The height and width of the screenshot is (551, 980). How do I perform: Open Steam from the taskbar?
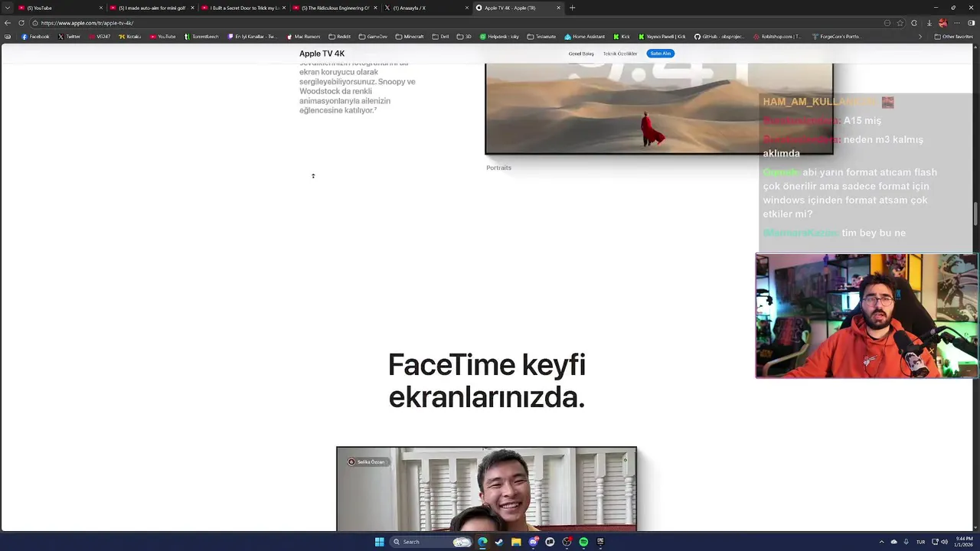point(499,542)
